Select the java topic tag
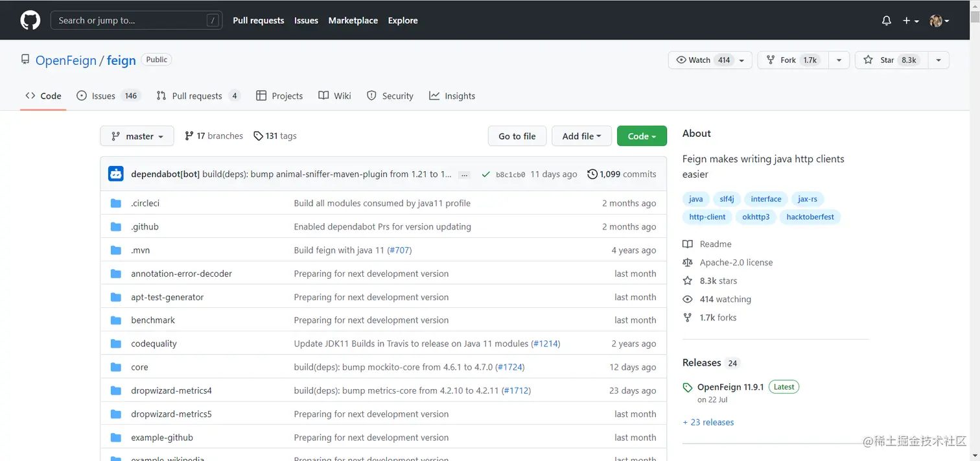 696,199
